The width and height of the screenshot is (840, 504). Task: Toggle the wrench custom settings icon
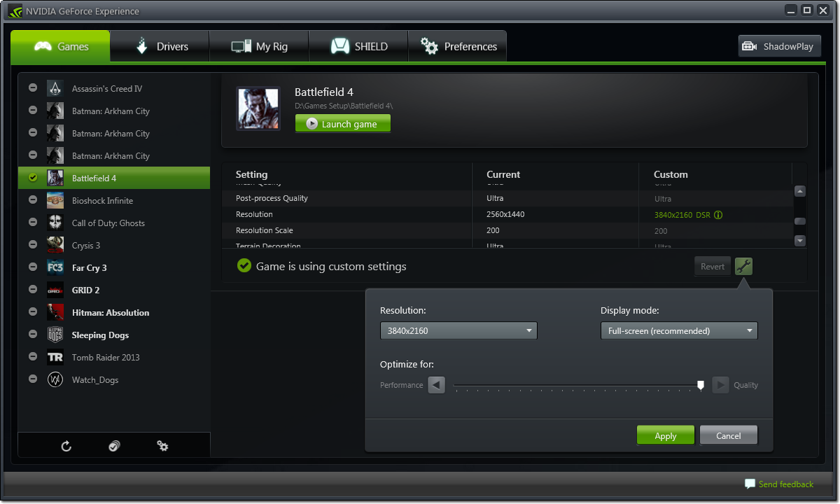click(x=743, y=266)
